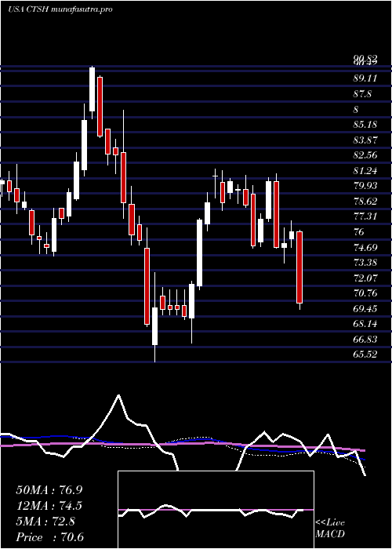Click the 78.62 price axis label
This screenshot has height=549, width=392.
pos(365,202)
